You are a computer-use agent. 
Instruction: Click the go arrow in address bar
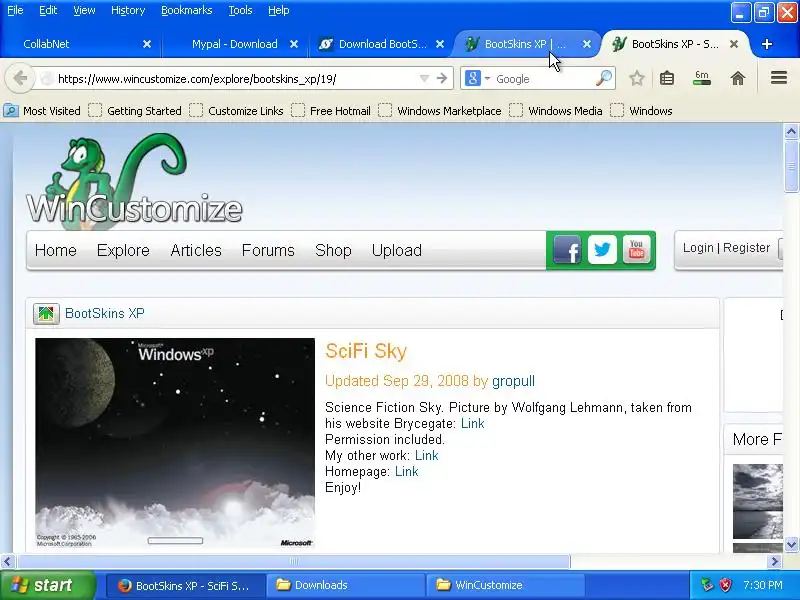pos(442,79)
